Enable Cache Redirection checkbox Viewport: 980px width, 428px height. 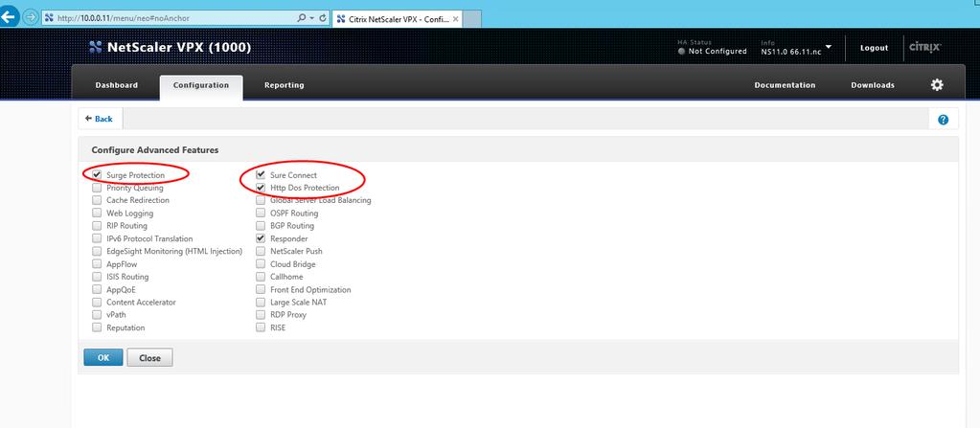[x=96, y=200]
